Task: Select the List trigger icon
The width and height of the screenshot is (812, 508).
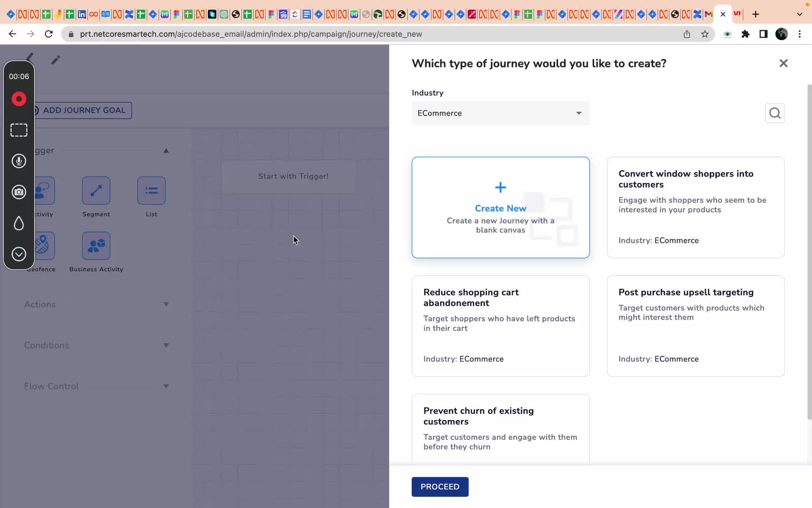Action: tap(151, 191)
